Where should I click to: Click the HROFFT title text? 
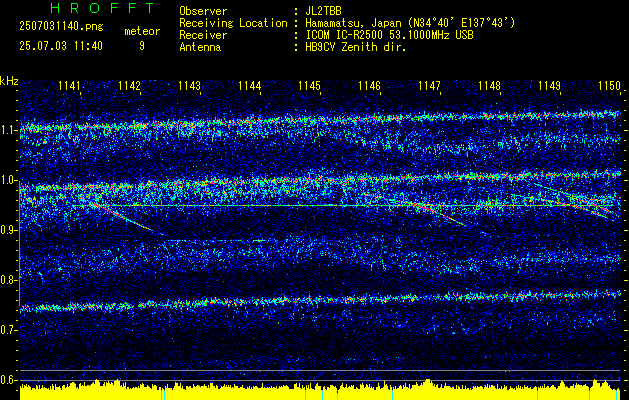pyautogui.click(x=103, y=8)
